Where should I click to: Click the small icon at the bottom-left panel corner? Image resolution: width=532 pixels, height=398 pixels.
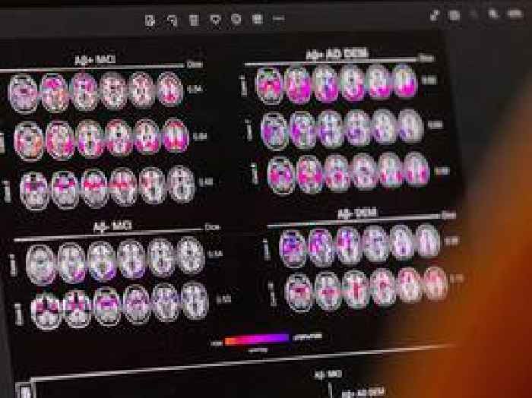coord(24,390)
